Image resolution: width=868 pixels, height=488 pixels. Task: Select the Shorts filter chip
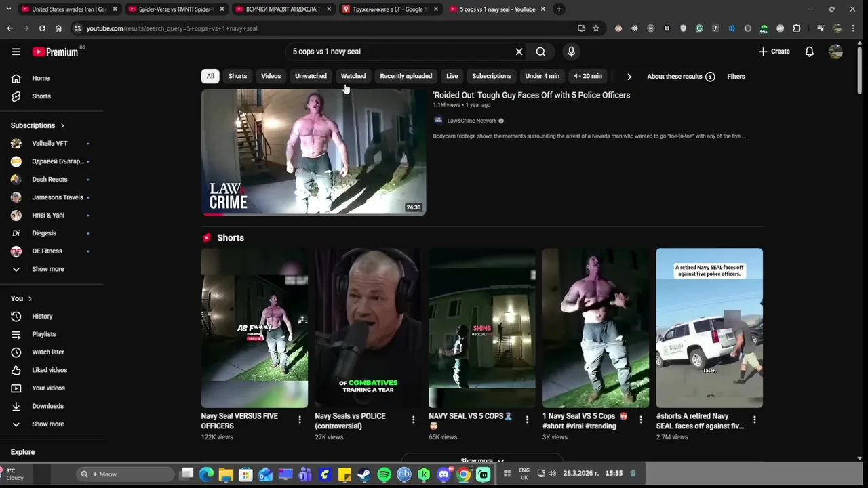[x=237, y=76]
